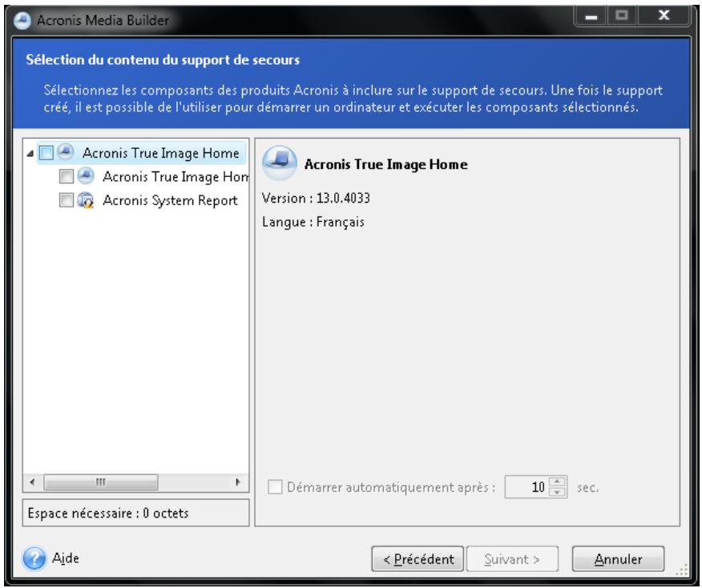Click the root Acronis True Image Home tree icon
Screen dimensions: 702x588
tap(66, 152)
